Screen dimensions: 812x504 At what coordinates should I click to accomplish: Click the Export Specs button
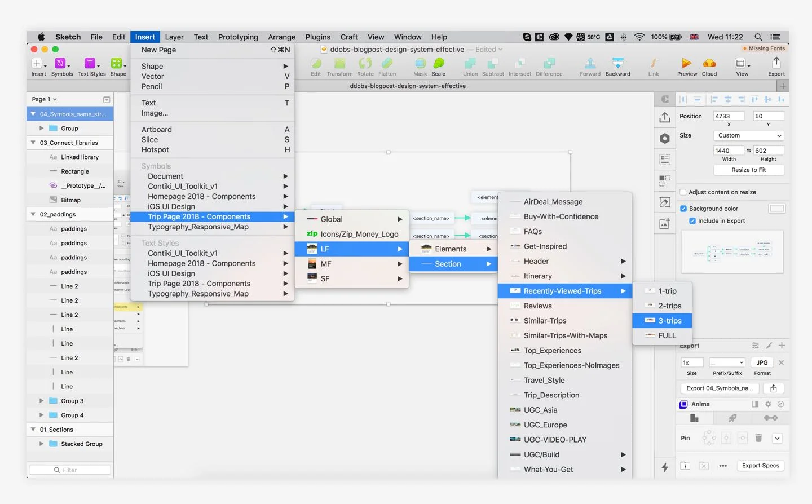tap(760, 466)
